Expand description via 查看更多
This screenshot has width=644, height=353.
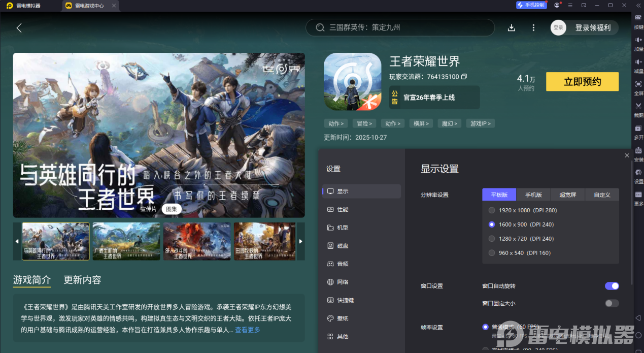pyautogui.click(x=248, y=330)
